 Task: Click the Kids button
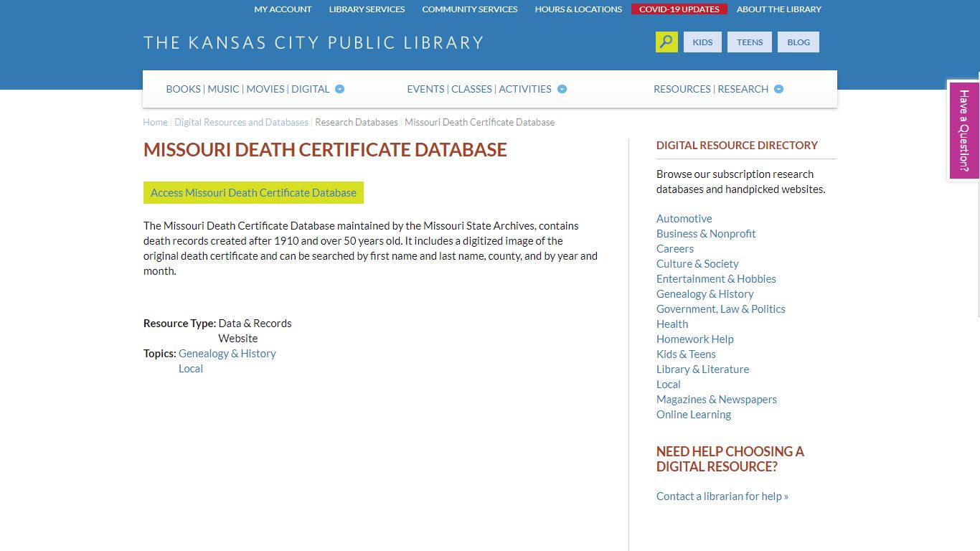(x=702, y=42)
